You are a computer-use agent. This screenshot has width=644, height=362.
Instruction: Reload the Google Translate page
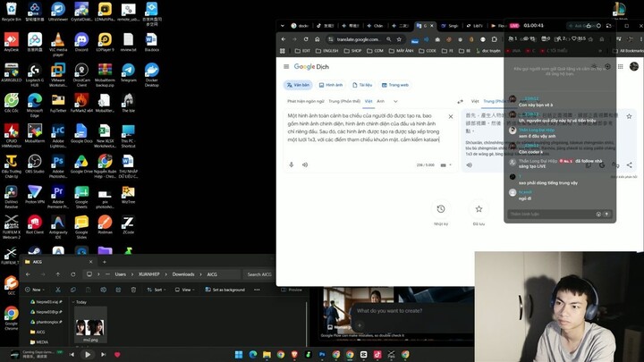click(306, 39)
